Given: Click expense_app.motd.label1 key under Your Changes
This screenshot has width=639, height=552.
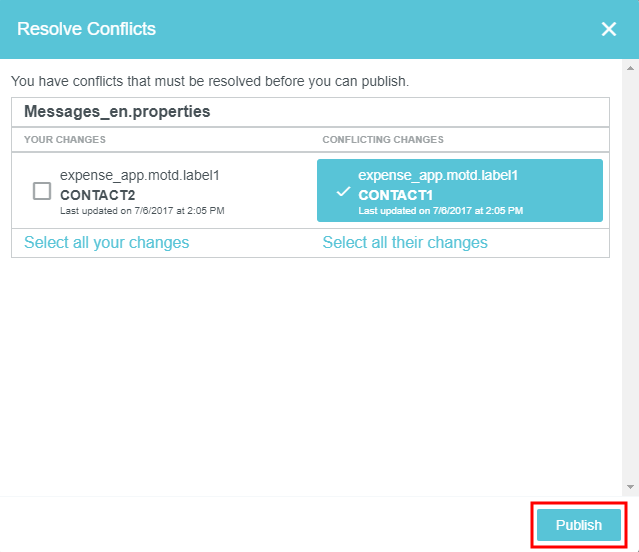Looking at the screenshot, I should (140, 175).
